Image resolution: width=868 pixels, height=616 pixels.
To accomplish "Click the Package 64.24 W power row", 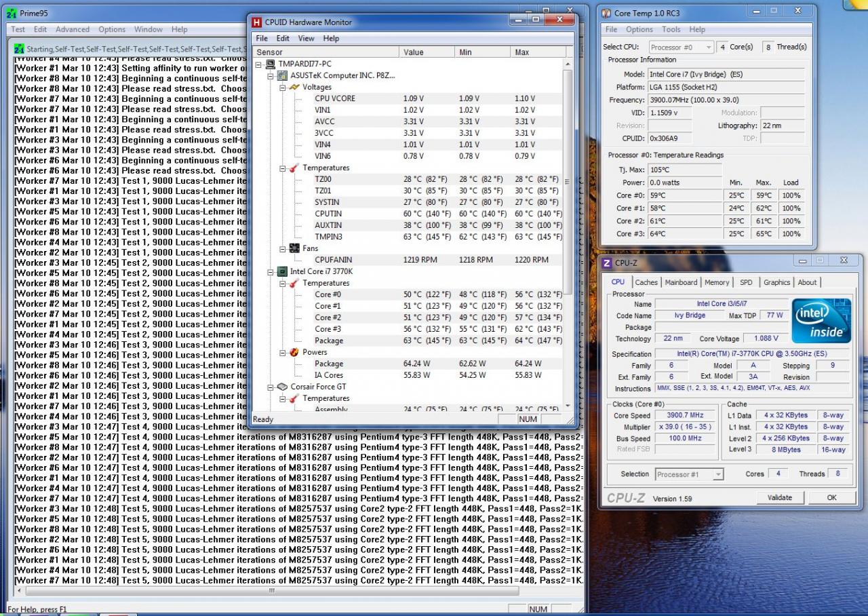I will pos(408,364).
